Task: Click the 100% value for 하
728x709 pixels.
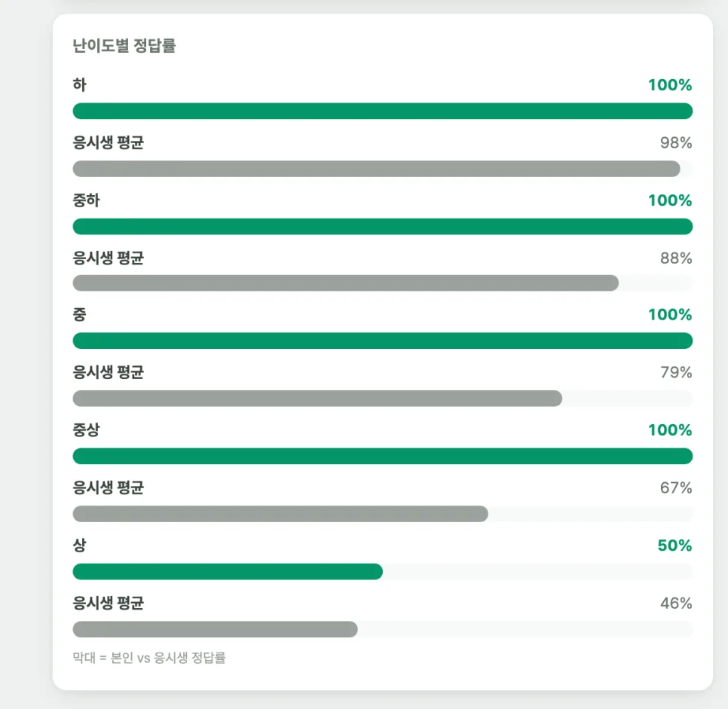Action: [670, 85]
